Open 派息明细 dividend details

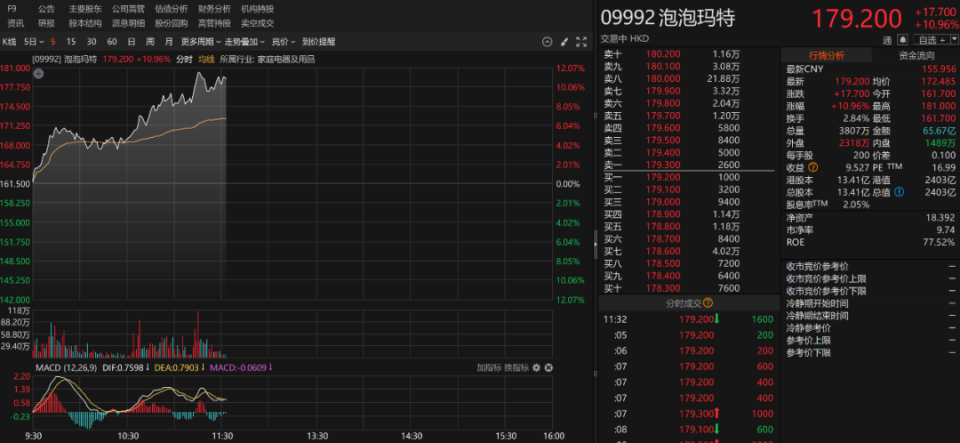(129, 24)
